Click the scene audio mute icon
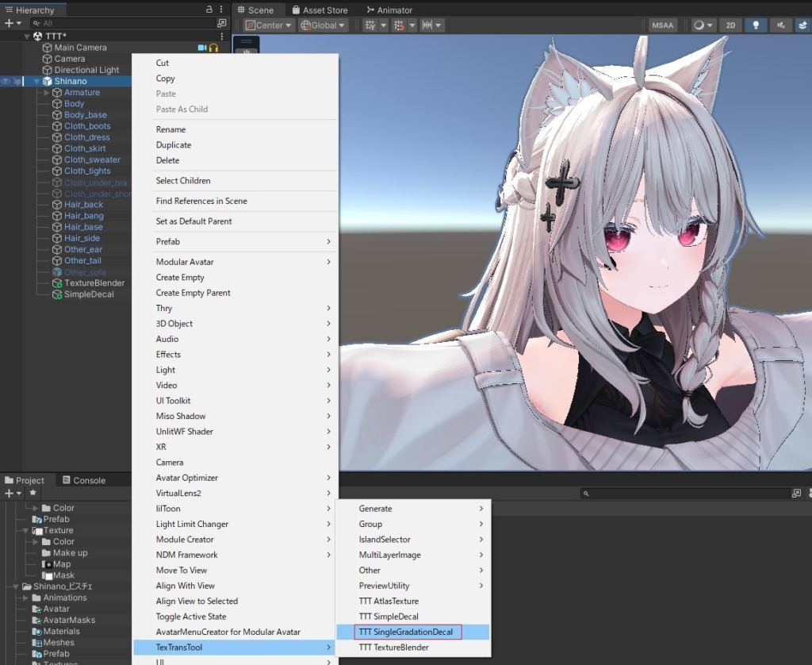The image size is (812, 665). (x=780, y=25)
